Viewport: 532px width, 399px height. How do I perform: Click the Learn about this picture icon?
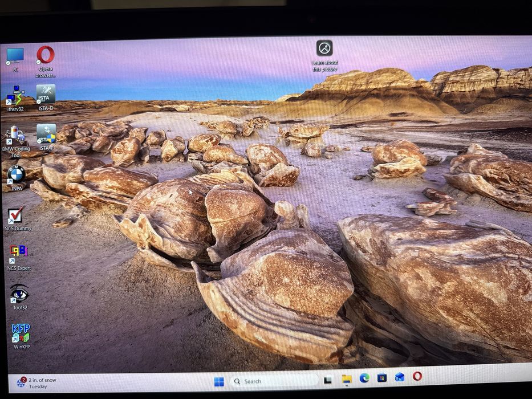coord(324,56)
